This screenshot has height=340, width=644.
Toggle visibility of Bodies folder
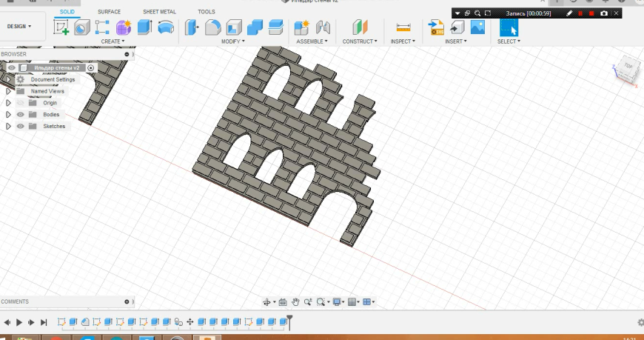pyautogui.click(x=21, y=115)
